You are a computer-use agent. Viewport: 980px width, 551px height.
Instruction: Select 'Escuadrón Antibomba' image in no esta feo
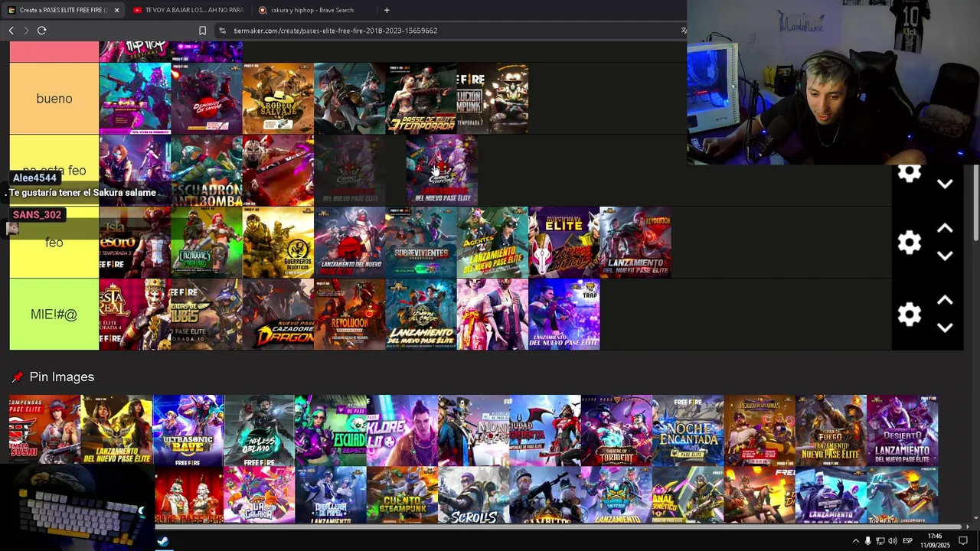click(x=207, y=171)
